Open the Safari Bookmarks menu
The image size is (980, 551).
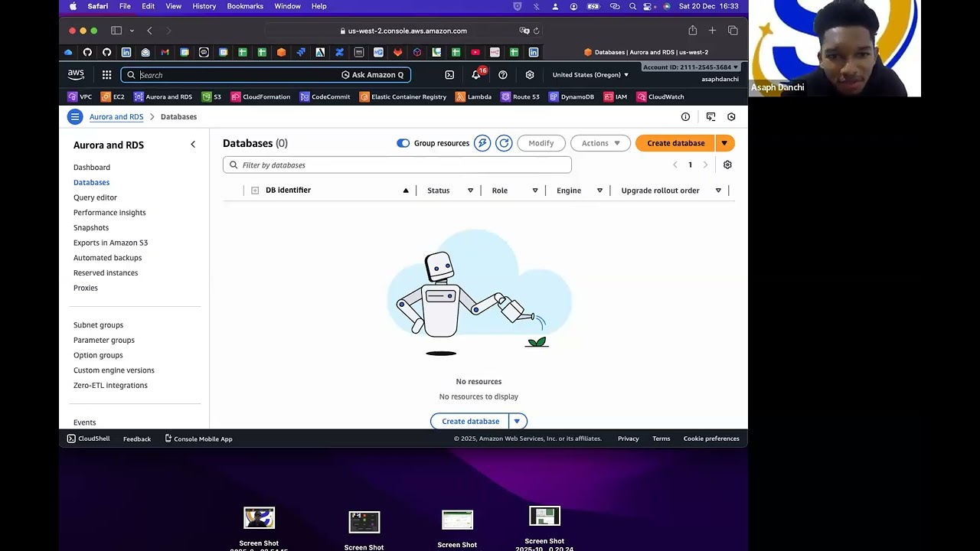coord(245,6)
